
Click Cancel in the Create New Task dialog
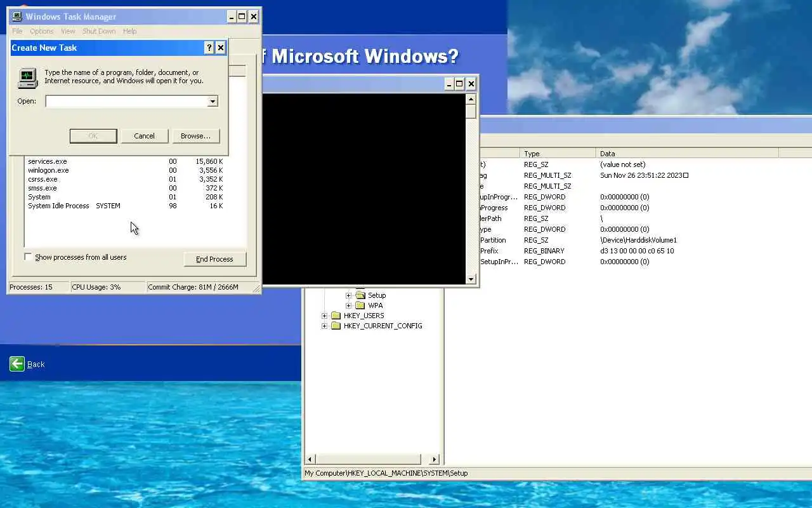click(144, 136)
